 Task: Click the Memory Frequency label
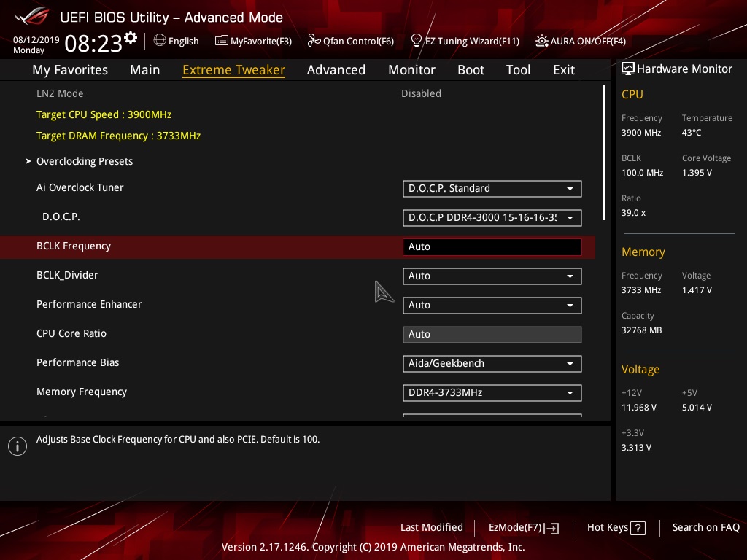(x=82, y=392)
